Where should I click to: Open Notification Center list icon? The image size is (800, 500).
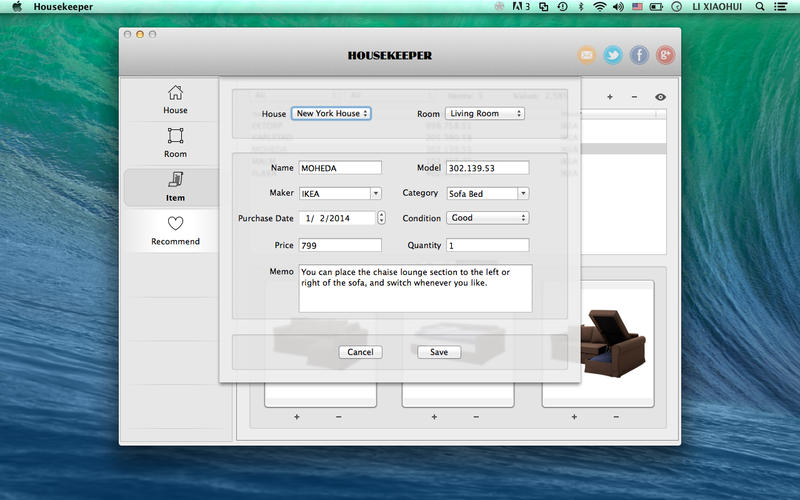click(780, 7)
